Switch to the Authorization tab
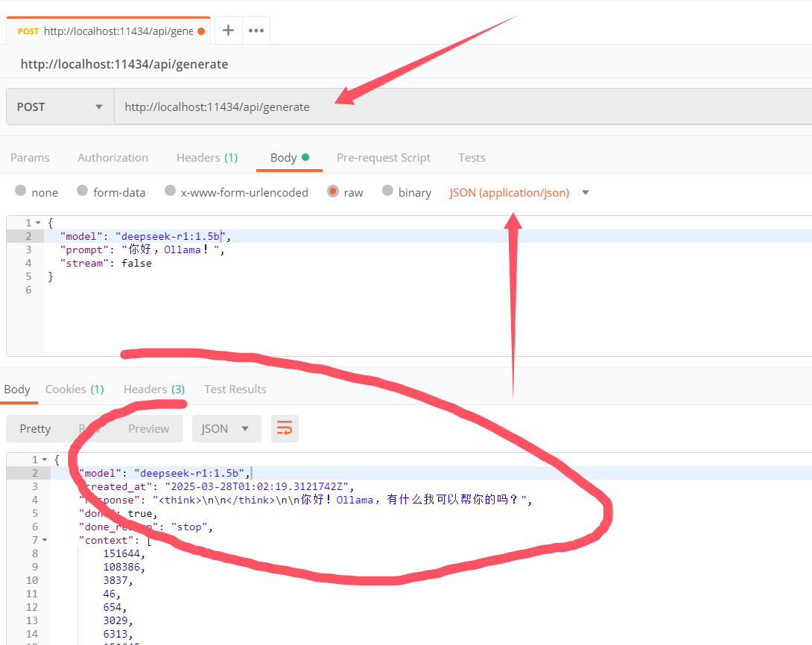The width and height of the screenshot is (812, 645). [x=113, y=157]
